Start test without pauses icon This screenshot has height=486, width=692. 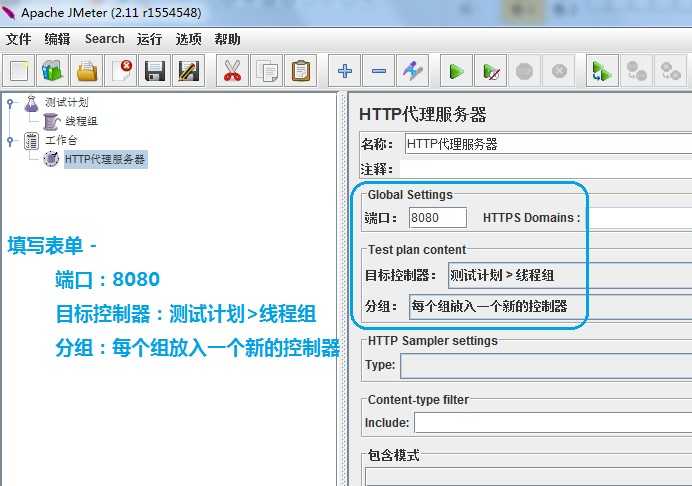[x=491, y=71]
